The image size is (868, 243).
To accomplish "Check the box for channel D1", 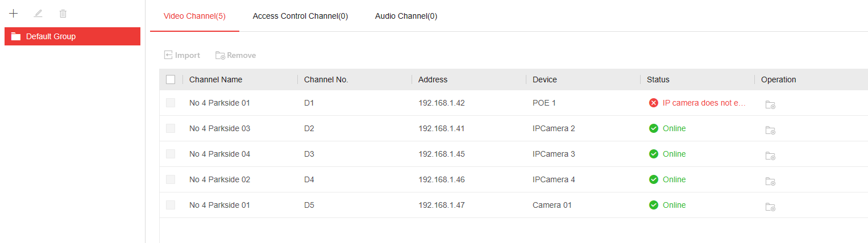I will (171, 103).
